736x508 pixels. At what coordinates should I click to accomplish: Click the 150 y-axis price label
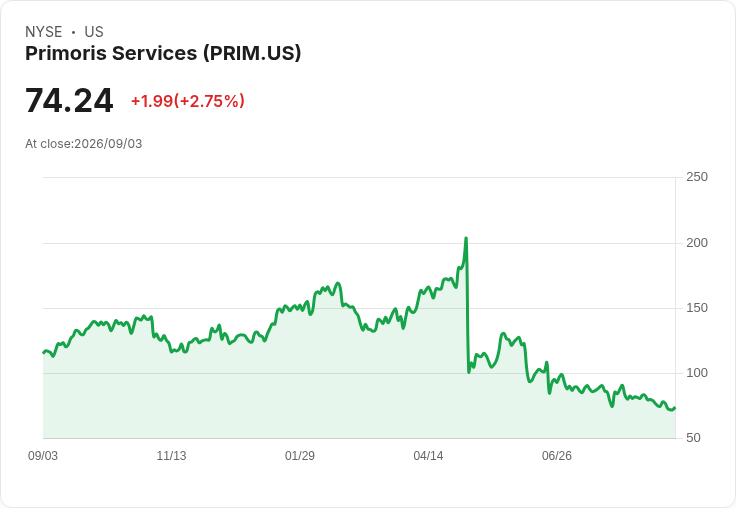(697, 308)
